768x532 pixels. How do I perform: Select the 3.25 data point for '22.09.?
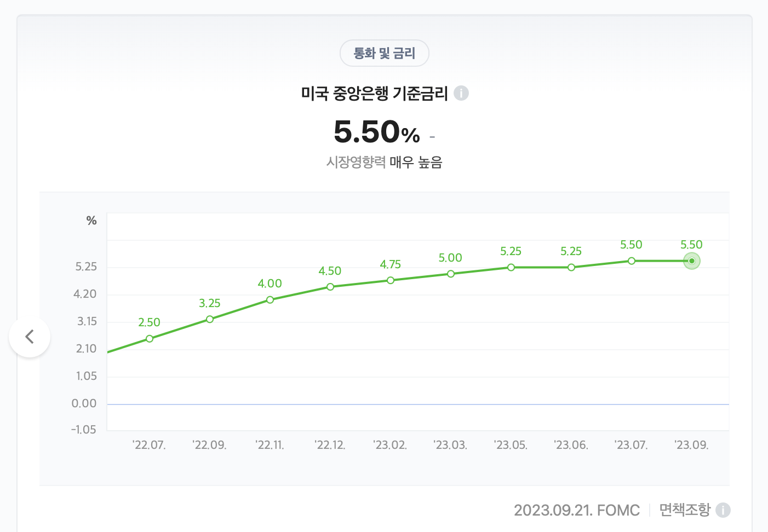coord(209,319)
